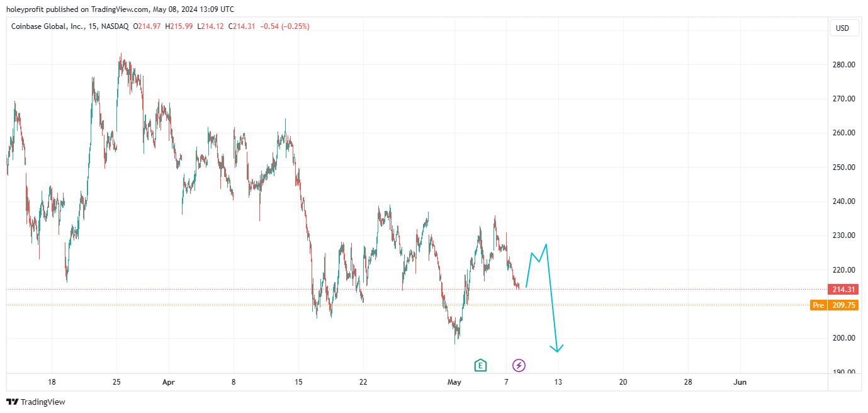Click the 260.00 price axis label
868x413 pixels.
(843, 133)
